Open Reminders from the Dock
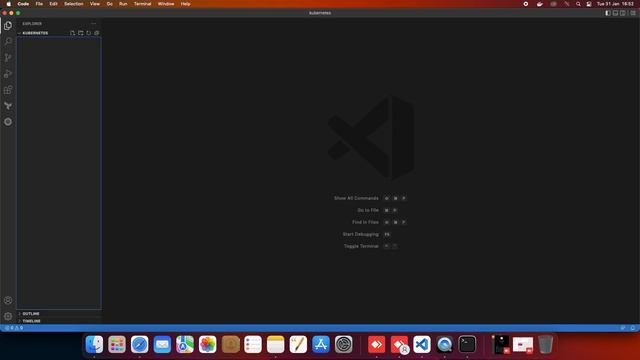 [x=253, y=344]
